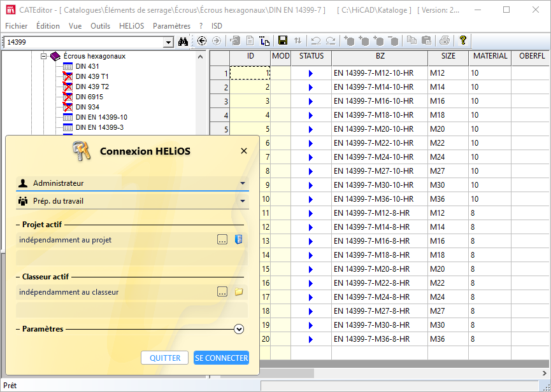The image size is (551, 392).
Task: Click cell EN 14399-7-M20-10-HR
Action: [380, 129]
